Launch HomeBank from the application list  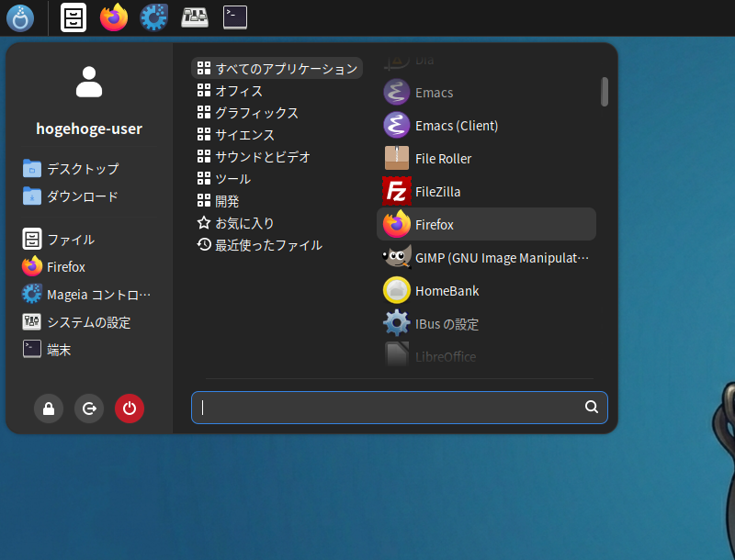coord(486,290)
